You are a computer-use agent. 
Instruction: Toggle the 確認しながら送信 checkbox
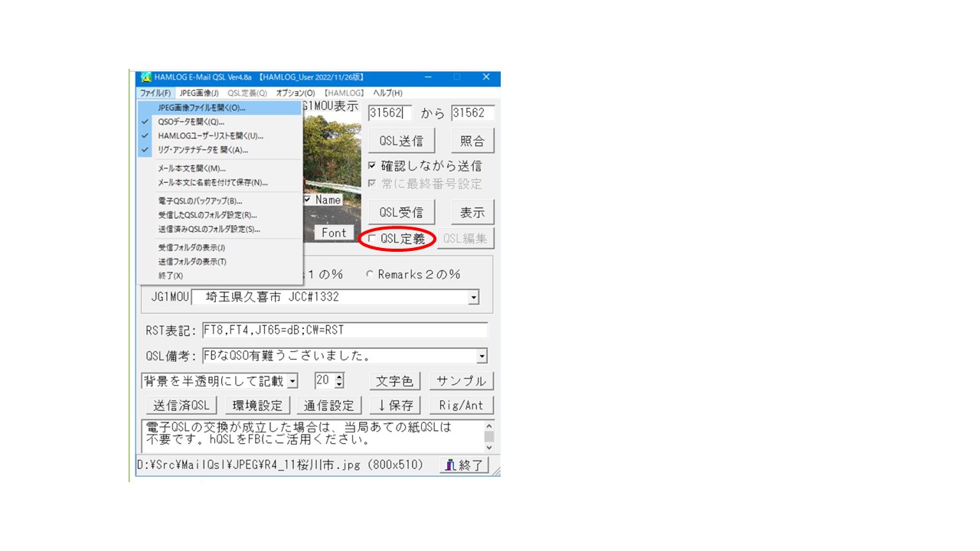click(372, 165)
